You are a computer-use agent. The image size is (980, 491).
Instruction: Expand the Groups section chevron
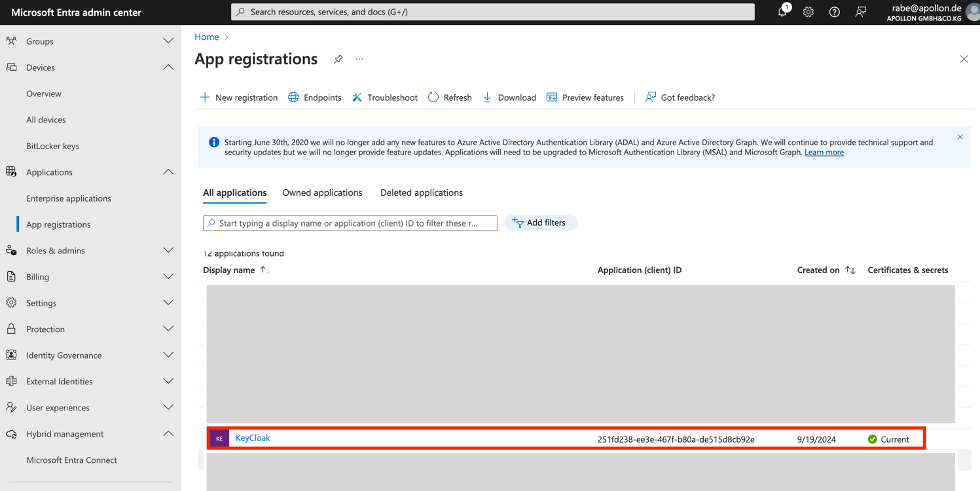(x=168, y=41)
